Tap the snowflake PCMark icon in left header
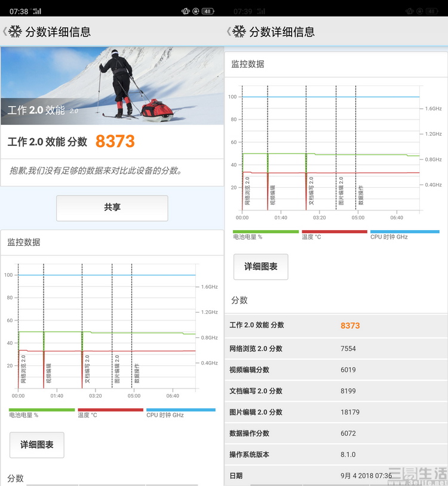The height and width of the screenshot is (486, 448). [16, 32]
